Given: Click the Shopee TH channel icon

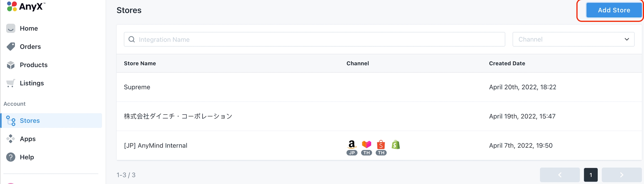Looking at the screenshot, I should (x=381, y=147).
